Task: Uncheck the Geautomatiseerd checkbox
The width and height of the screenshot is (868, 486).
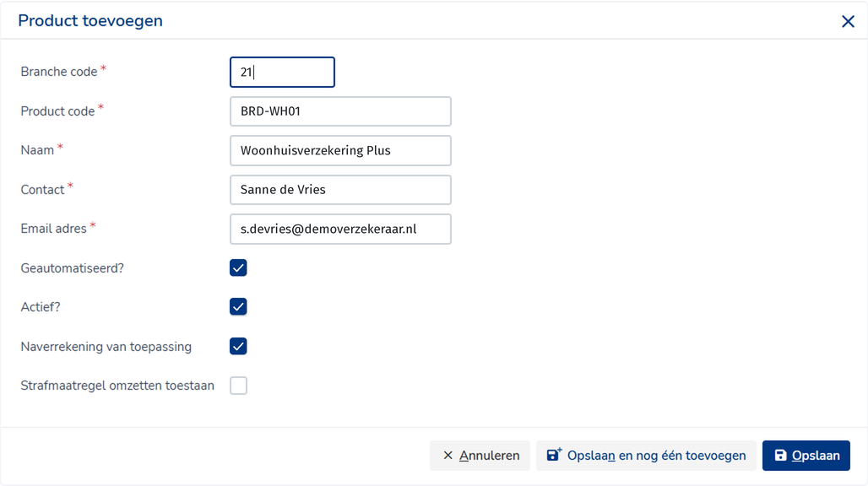Action: (238, 268)
